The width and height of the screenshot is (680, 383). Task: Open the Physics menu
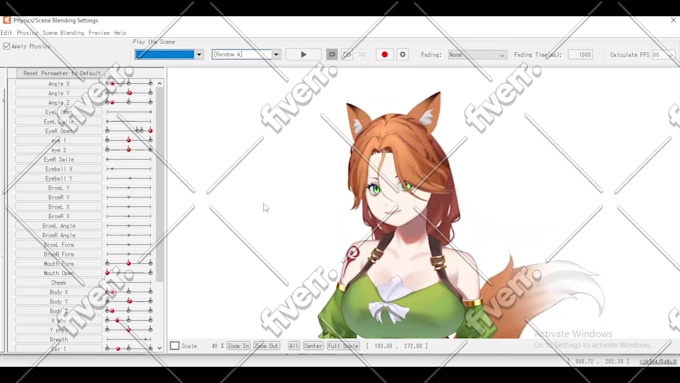tap(27, 33)
